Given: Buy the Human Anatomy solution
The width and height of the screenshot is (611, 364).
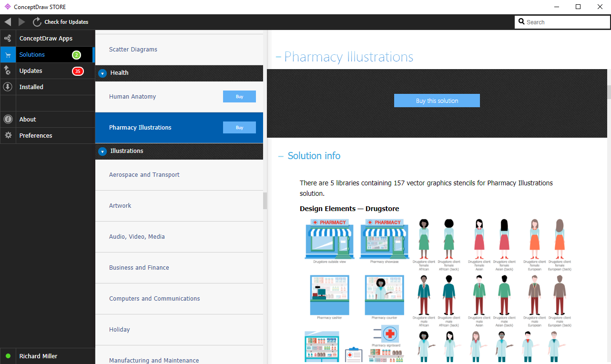Looking at the screenshot, I should tap(239, 97).
